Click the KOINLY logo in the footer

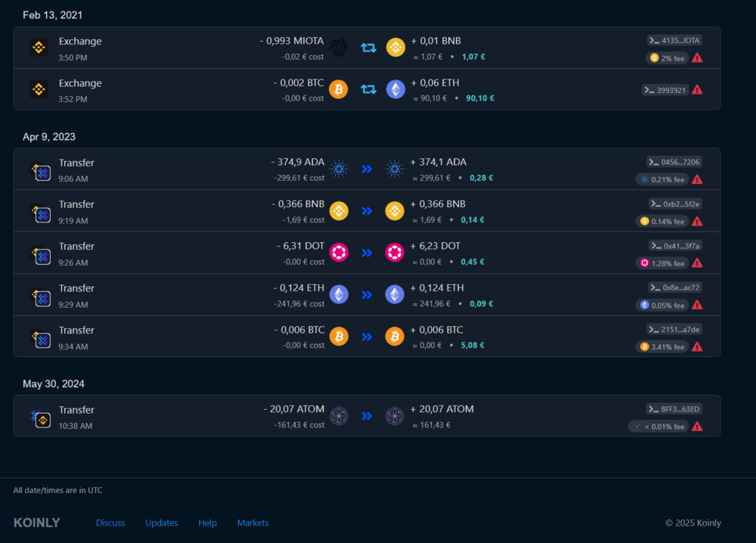36,523
